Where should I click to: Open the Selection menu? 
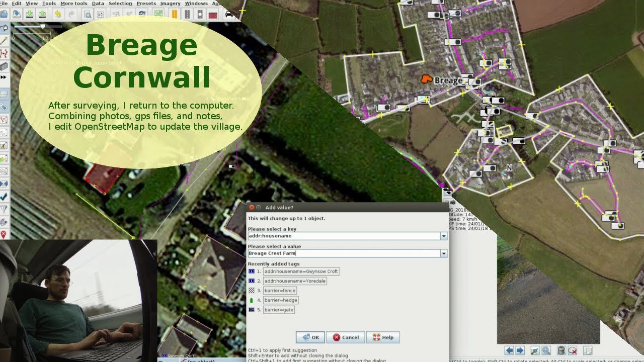(120, 4)
